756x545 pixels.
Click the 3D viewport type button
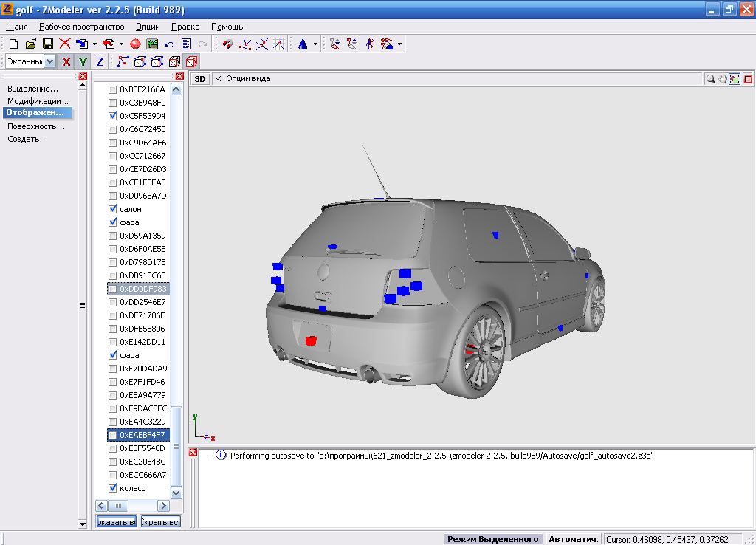pyautogui.click(x=199, y=79)
